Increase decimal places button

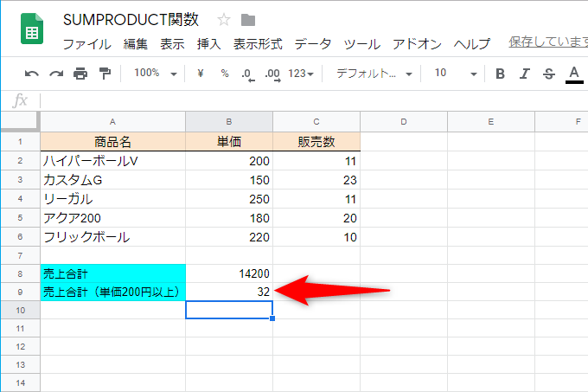tap(272, 74)
